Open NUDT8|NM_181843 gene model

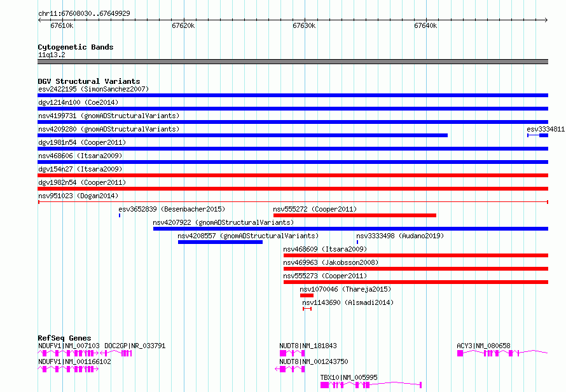tap(292, 353)
